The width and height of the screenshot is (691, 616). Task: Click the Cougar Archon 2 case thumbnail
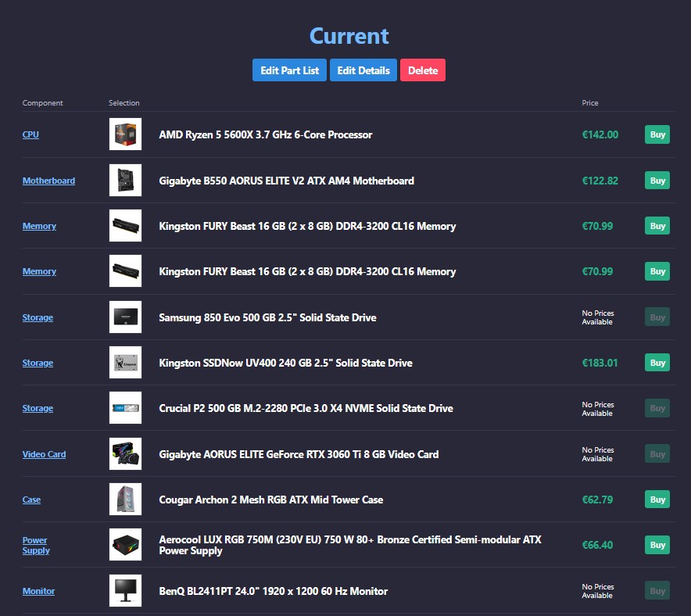[126, 500]
